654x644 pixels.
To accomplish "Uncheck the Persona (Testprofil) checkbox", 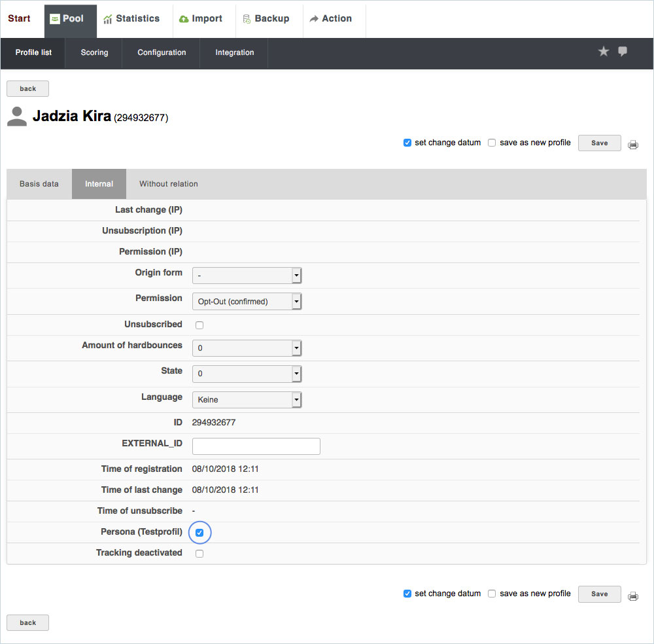I will point(199,533).
